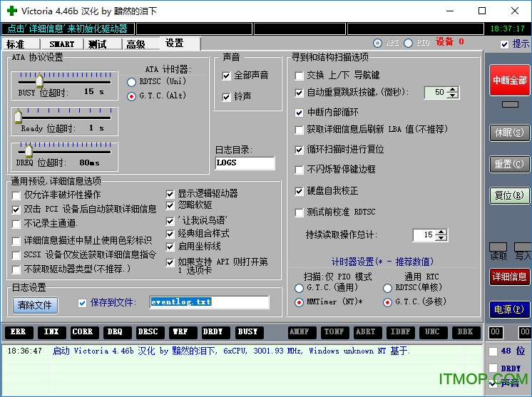Click the ERR status indicator

click(x=18, y=331)
